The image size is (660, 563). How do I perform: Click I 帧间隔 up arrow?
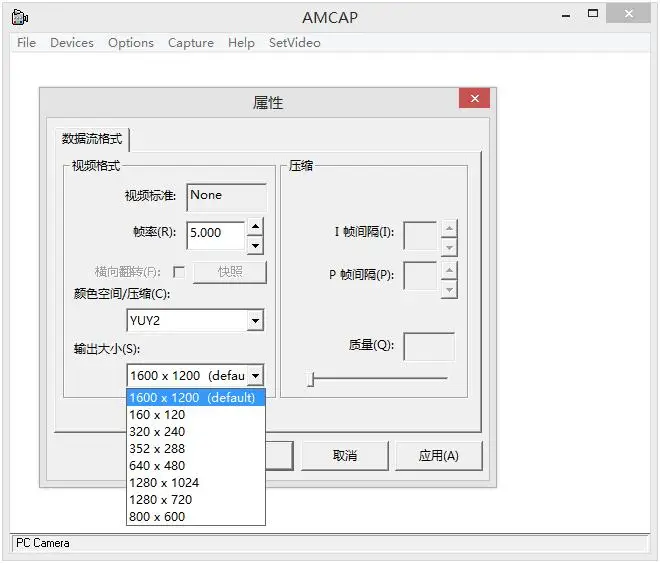click(x=449, y=228)
